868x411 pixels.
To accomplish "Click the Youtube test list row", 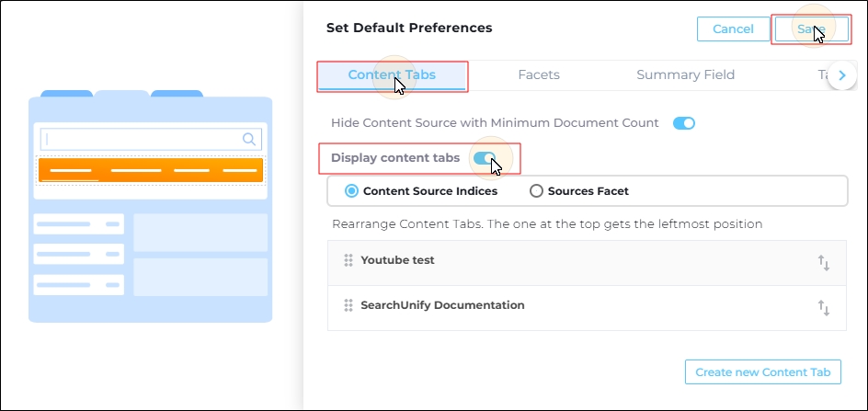I will [587, 263].
